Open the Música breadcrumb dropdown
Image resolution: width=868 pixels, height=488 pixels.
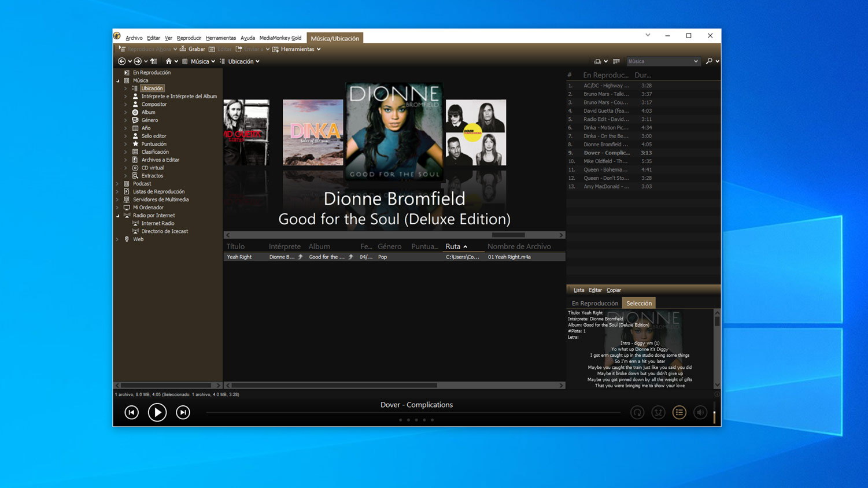(x=213, y=61)
